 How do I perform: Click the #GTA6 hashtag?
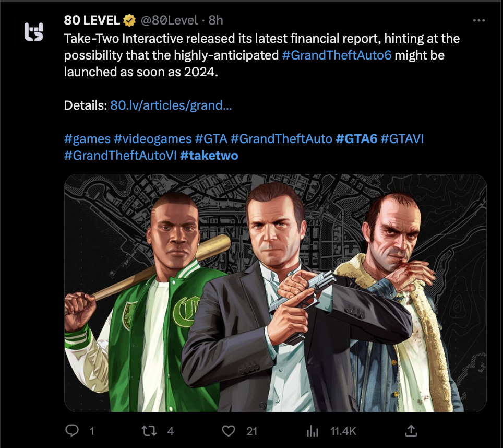pyautogui.click(x=356, y=139)
